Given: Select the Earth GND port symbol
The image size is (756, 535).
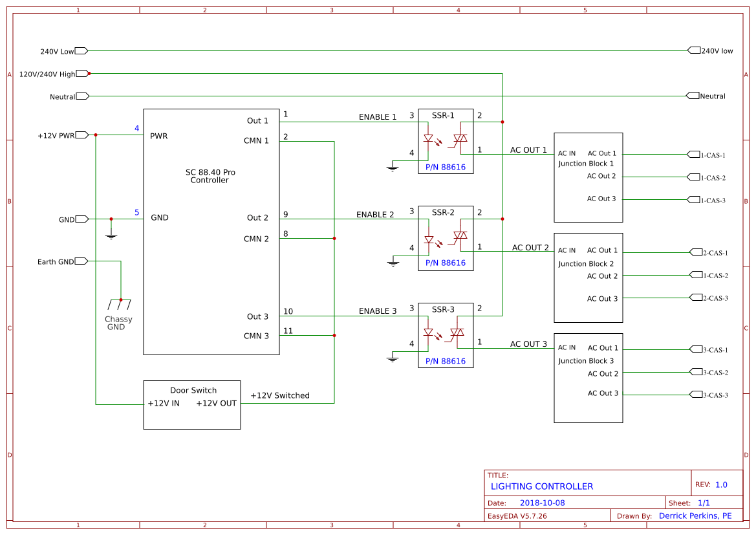Looking at the screenshot, I should pyautogui.click(x=81, y=261).
